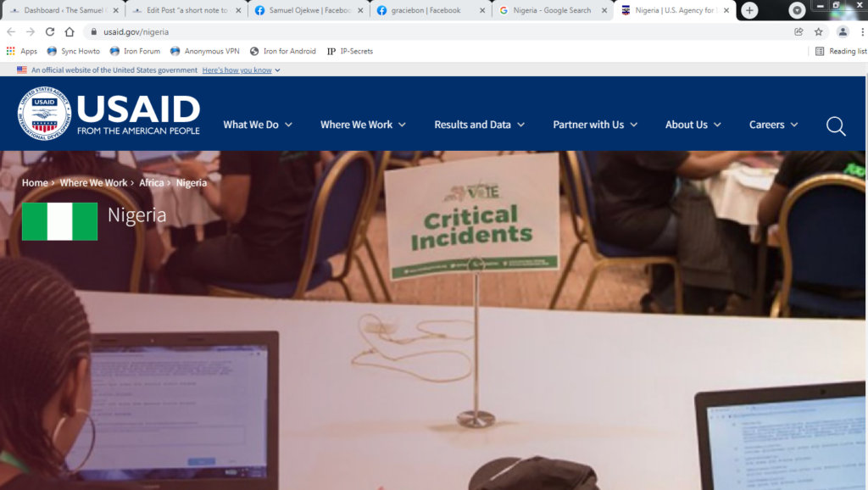Viewport: 868px width, 490px height.
Task: Open Apps grid bookmark
Action: 21,51
